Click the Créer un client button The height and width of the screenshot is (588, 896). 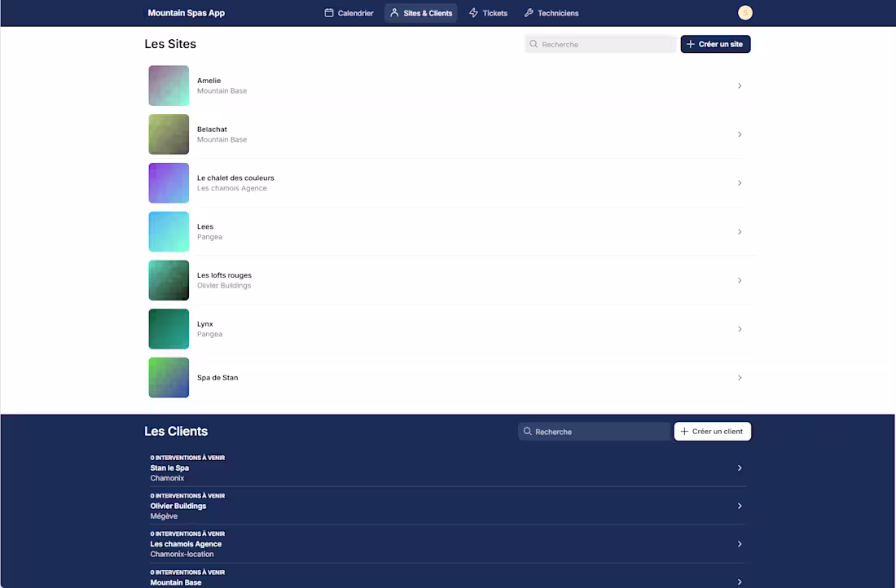click(712, 431)
